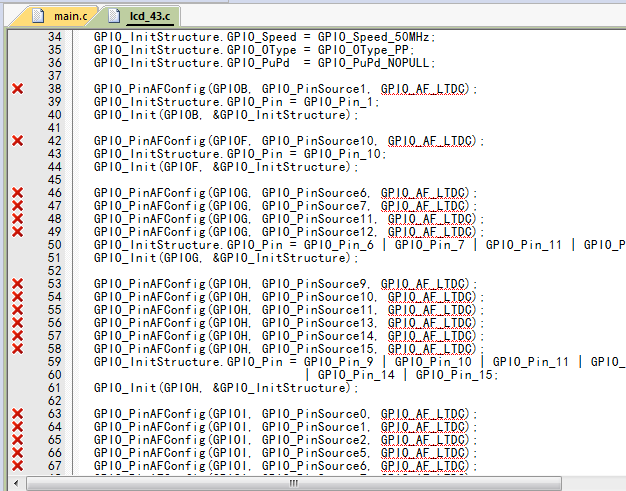Click the error marker on line 42

[18, 141]
